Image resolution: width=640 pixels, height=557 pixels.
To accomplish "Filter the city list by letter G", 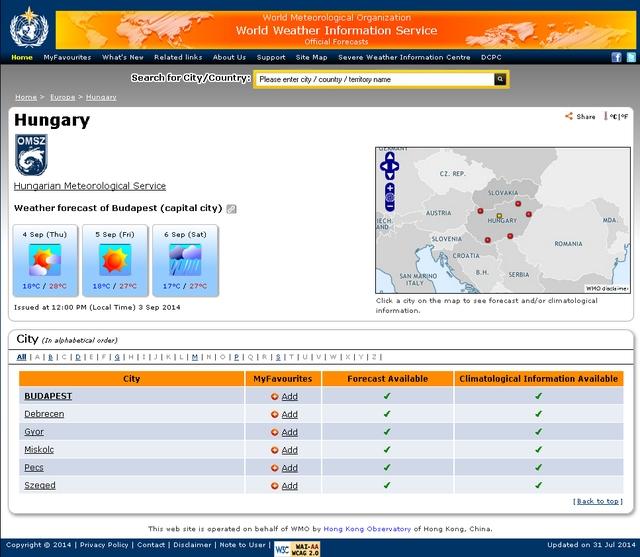I will click(117, 357).
